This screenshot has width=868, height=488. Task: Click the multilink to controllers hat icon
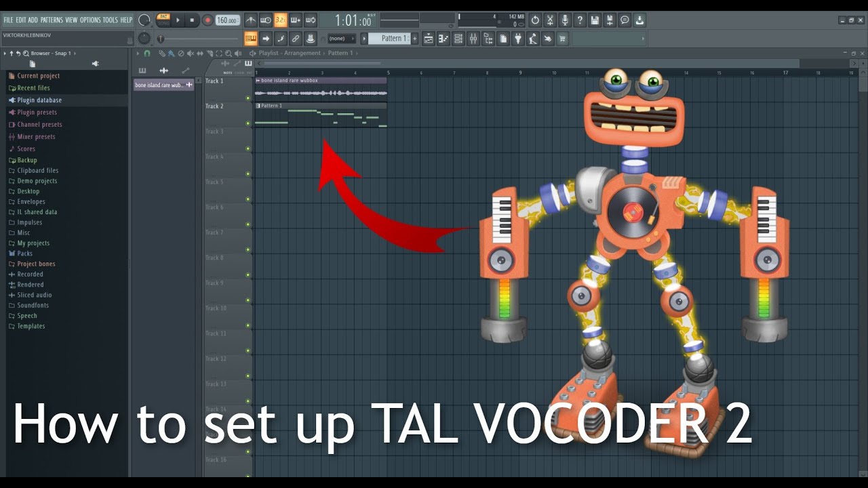311,39
